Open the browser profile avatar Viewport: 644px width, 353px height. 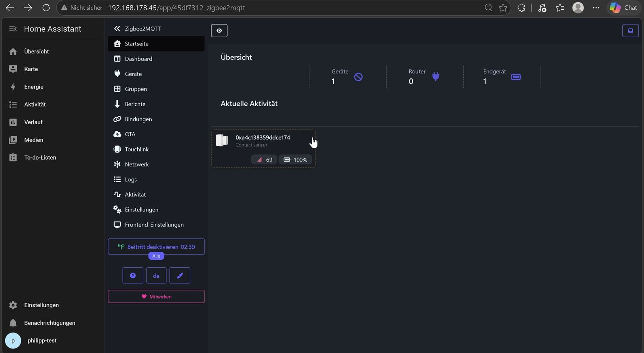tap(578, 8)
